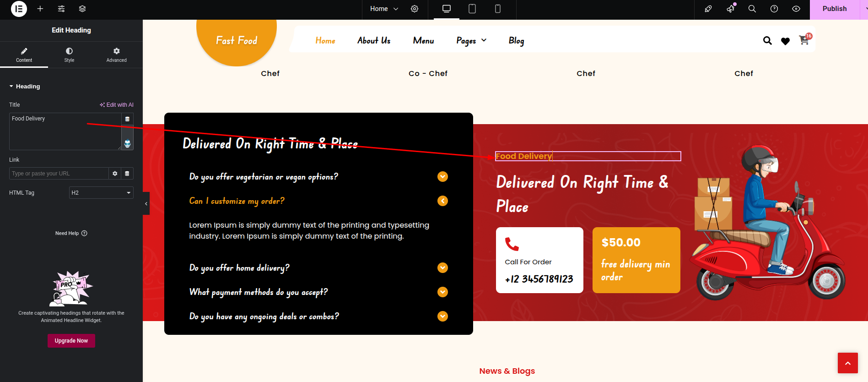Switch to the Advanced tab

[117, 55]
